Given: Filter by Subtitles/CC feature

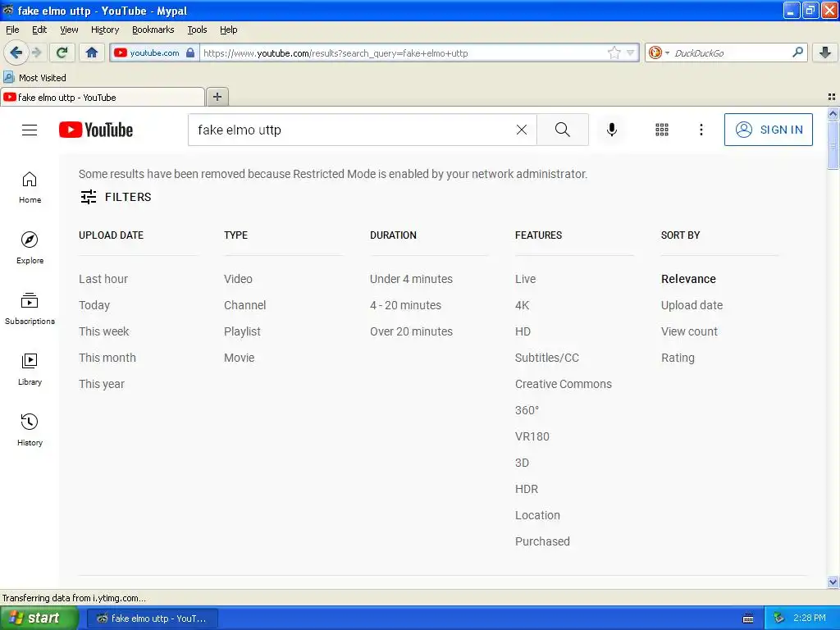Looking at the screenshot, I should (x=547, y=358).
